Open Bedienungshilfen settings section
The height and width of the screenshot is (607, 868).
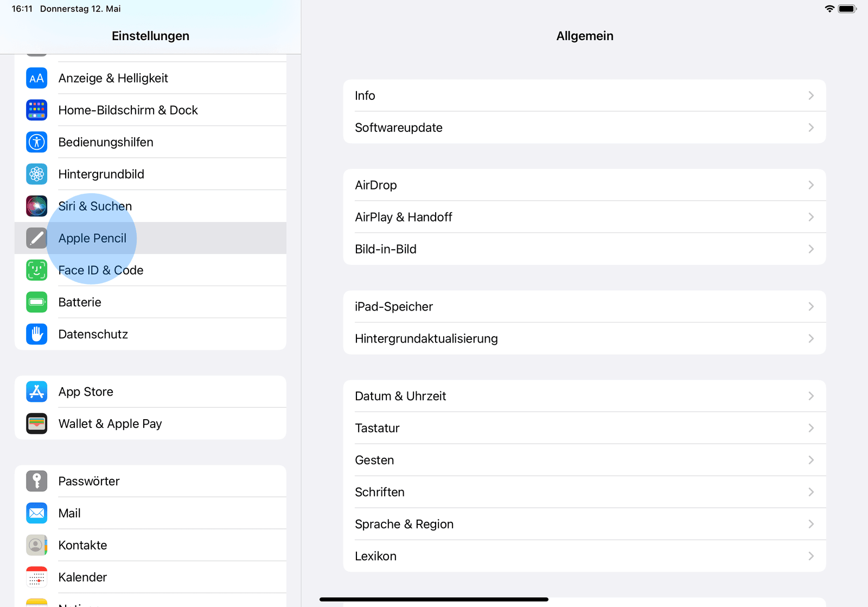pos(150,142)
